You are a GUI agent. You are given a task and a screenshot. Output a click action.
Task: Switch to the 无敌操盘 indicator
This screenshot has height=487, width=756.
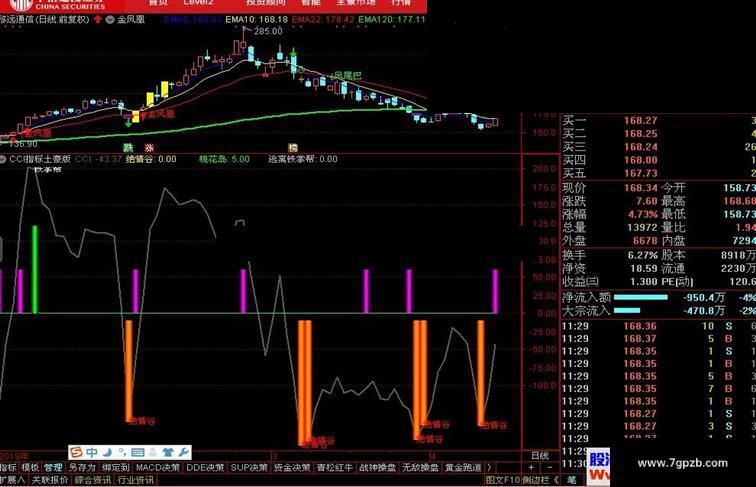click(420, 467)
